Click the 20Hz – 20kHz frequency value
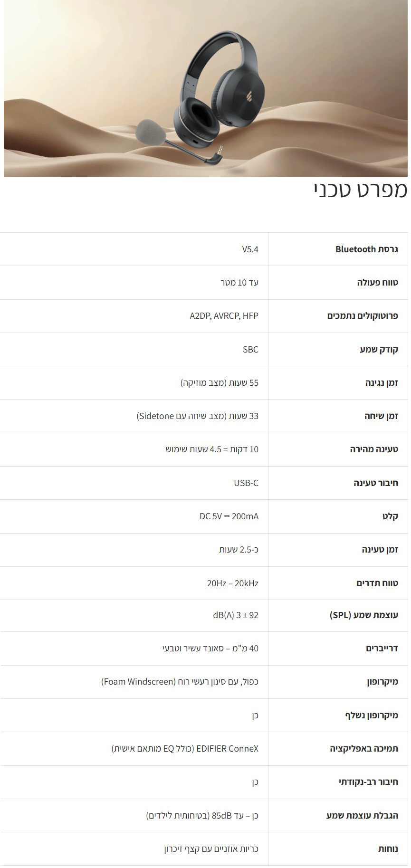The width and height of the screenshot is (411, 868). [x=233, y=583]
